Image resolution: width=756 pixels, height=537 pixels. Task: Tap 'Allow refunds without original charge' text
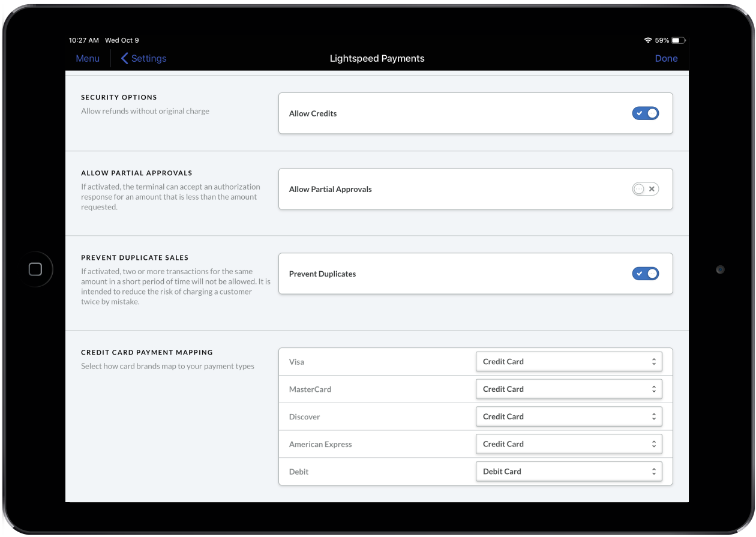[x=145, y=111]
